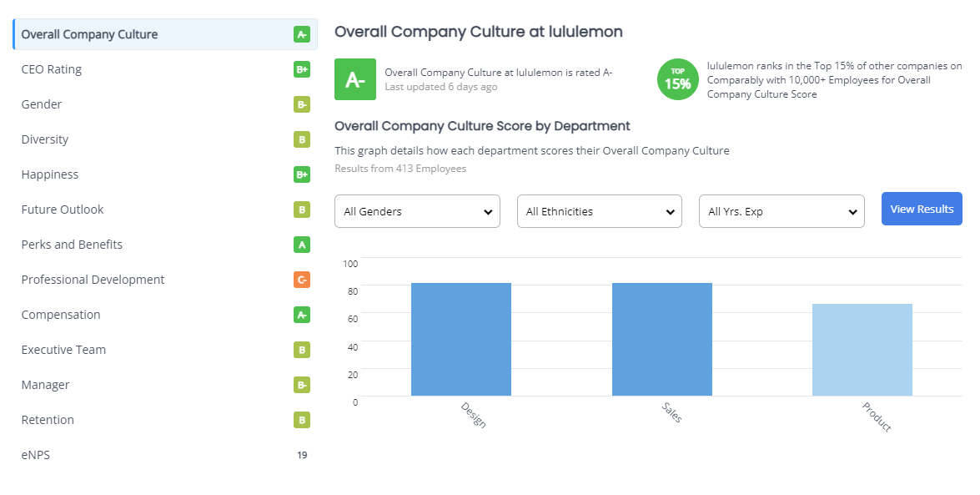The height and width of the screenshot is (495, 980).
Task: Click the B+ badge beside CEO Rating
Action: (x=302, y=69)
